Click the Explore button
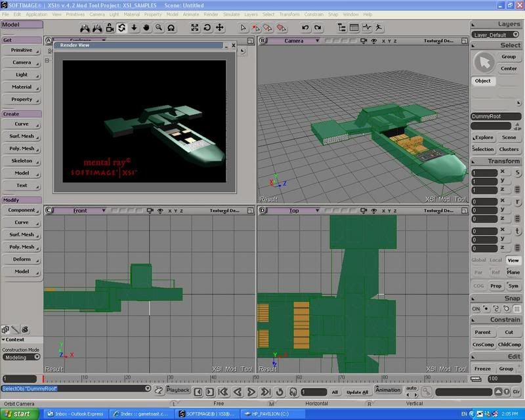Image resolution: width=525 pixels, height=420 pixels. click(x=482, y=137)
